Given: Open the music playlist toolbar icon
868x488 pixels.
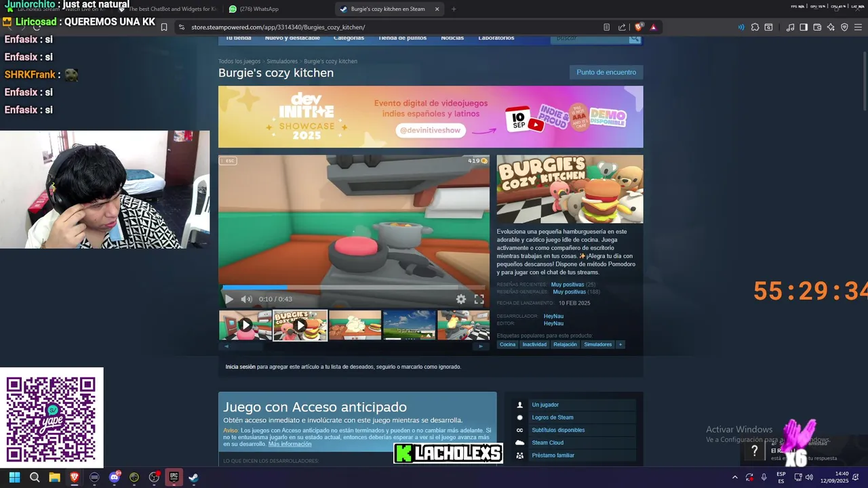Looking at the screenshot, I should [x=790, y=27].
